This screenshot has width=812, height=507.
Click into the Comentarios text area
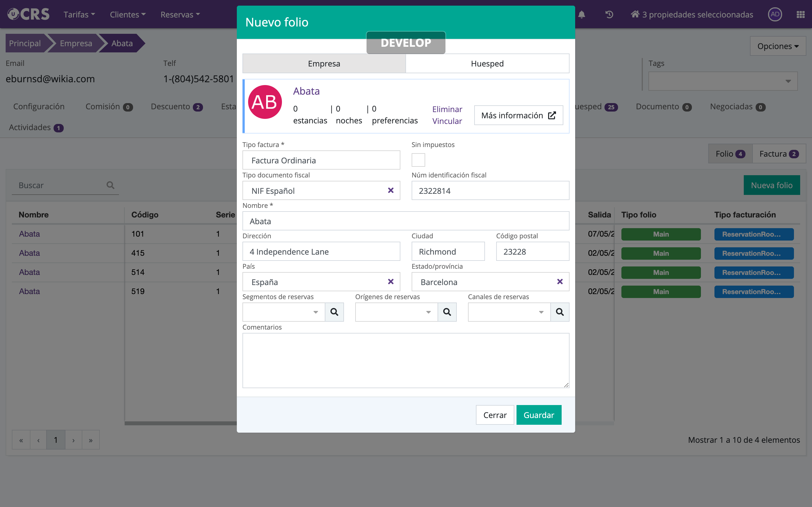coord(406,361)
